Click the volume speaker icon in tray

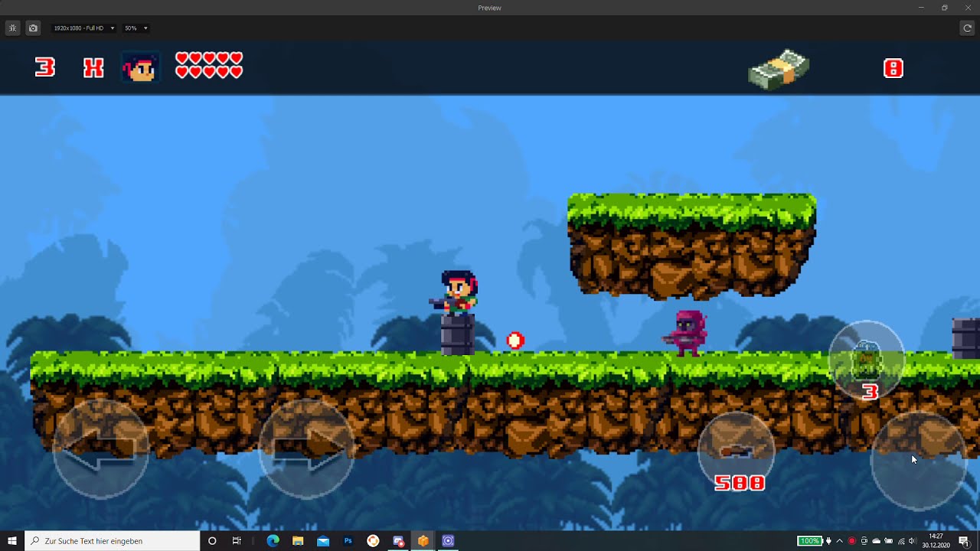click(x=913, y=541)
